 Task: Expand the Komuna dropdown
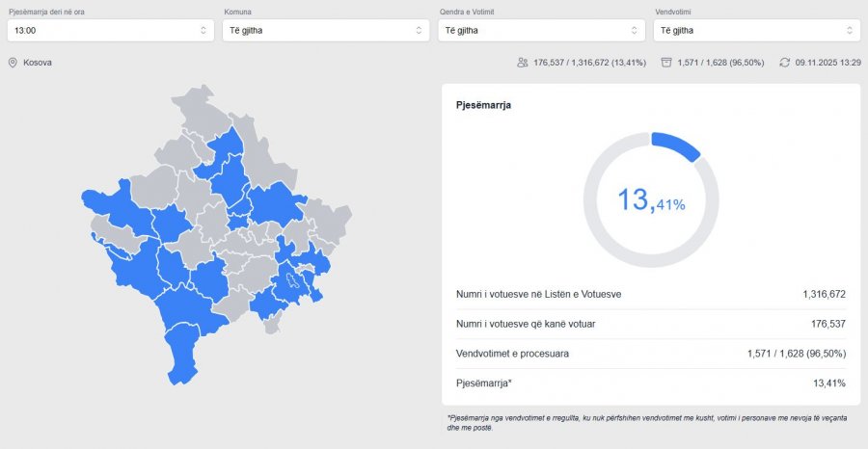point(326,31)
